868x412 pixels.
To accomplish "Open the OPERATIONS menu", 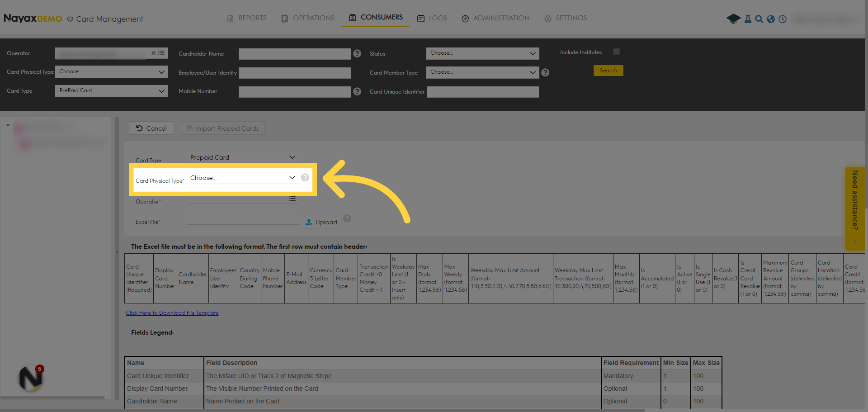I will coord(308,18).
